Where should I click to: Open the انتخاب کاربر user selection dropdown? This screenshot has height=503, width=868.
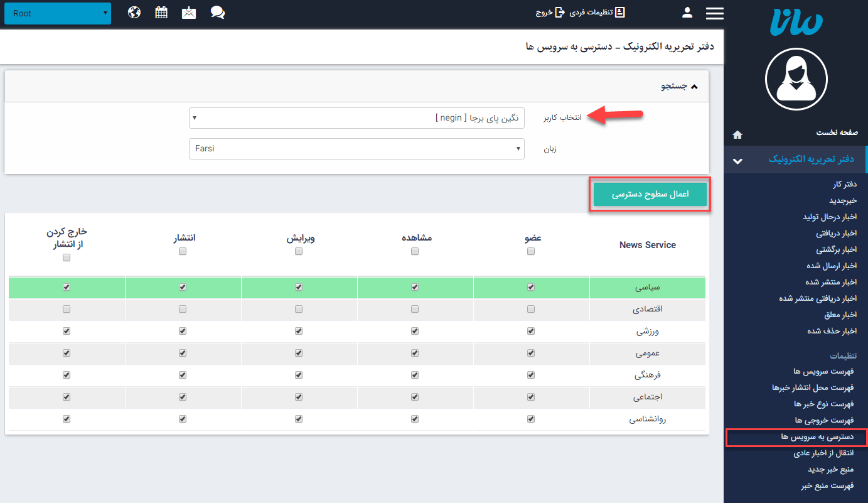[357, 117]
